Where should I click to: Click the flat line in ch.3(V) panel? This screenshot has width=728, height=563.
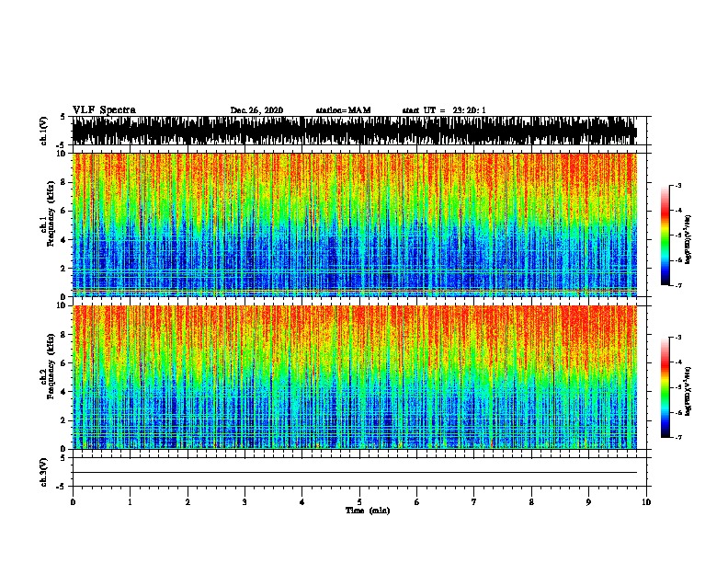click(354, 473)
